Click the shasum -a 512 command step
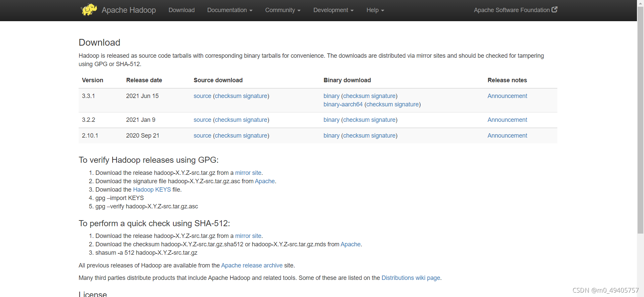The height and width of the screenshot is (297, 644). (146, 253)
